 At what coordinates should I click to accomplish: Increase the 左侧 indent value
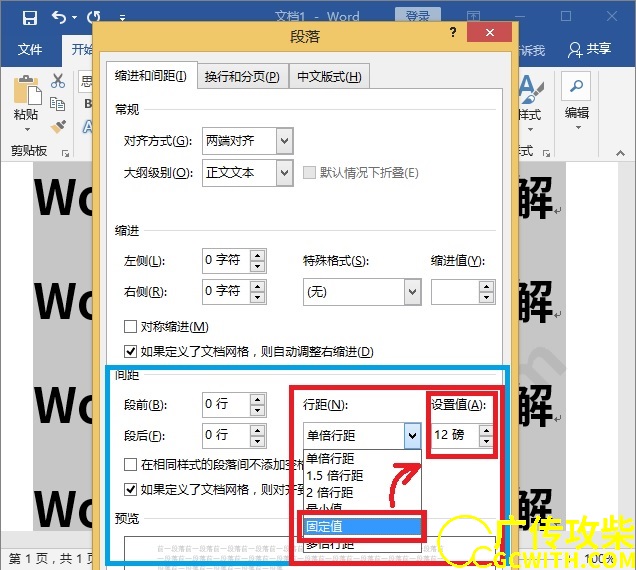pos(258,256)
